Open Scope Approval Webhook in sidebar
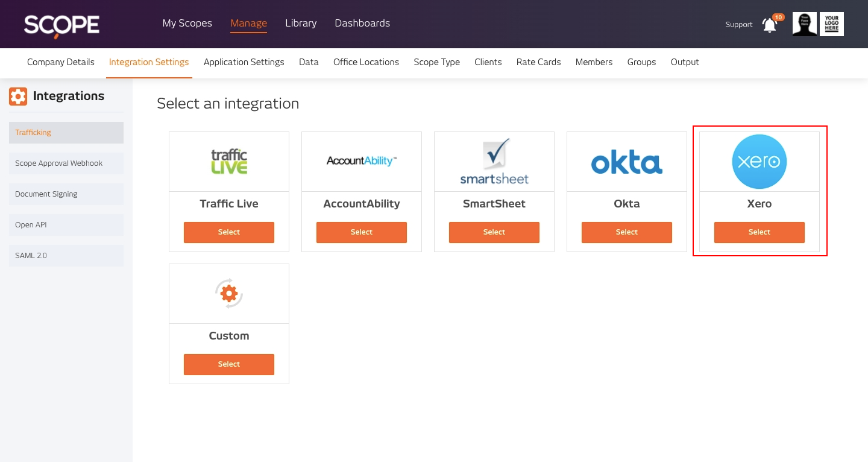The width and height of the screenshot is (868, 462). click(x=66, y=163)
